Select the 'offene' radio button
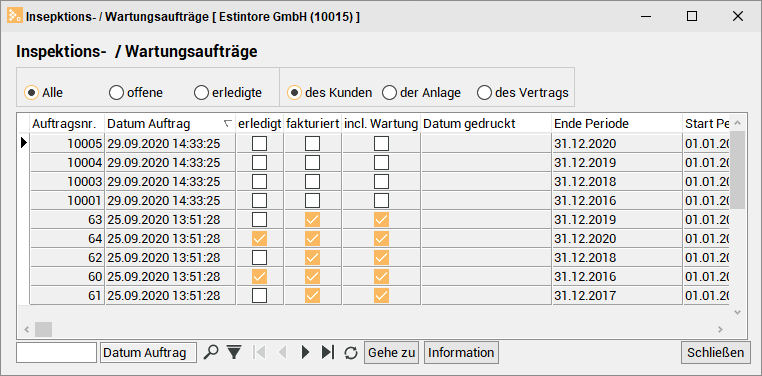 pyautogui.click(x=116, y=92)
